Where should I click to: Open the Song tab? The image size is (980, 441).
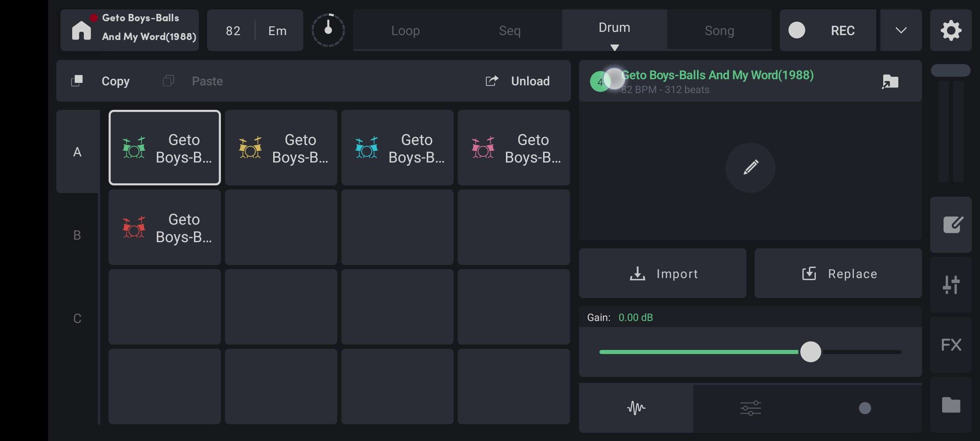(719, 31)
